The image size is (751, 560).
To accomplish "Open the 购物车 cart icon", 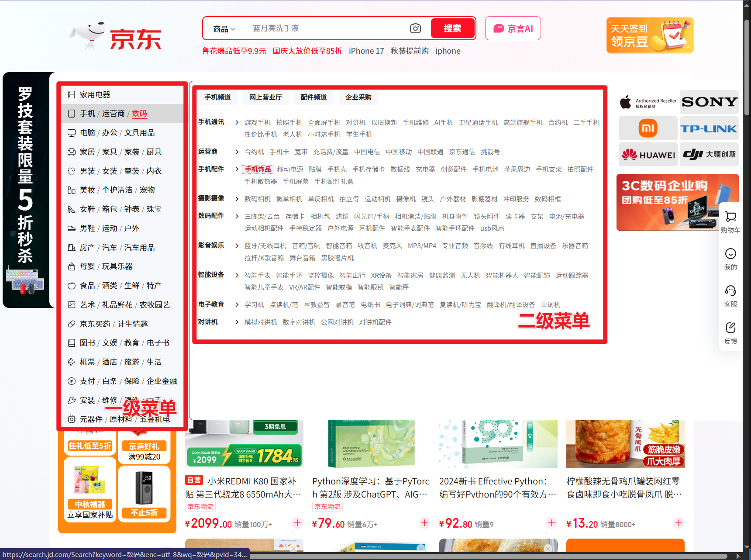I will click(x=730, y=222).
